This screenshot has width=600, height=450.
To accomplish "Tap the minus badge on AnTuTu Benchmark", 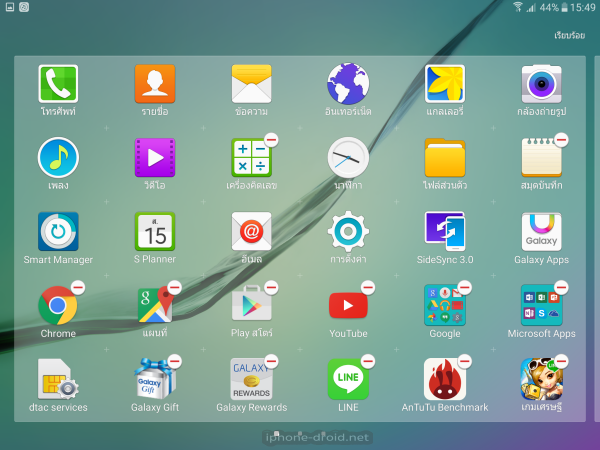I will coord(465,361).
